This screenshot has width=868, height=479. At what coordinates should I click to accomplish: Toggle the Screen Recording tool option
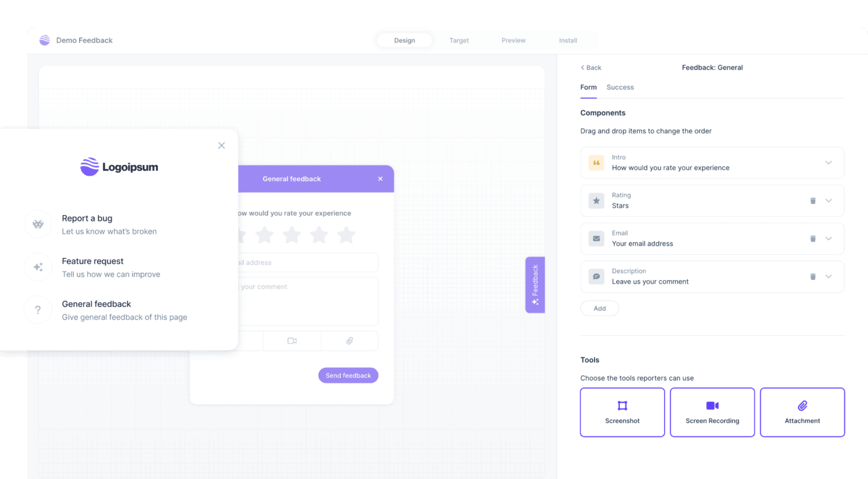pyautogui.click(x=712, y=412)
